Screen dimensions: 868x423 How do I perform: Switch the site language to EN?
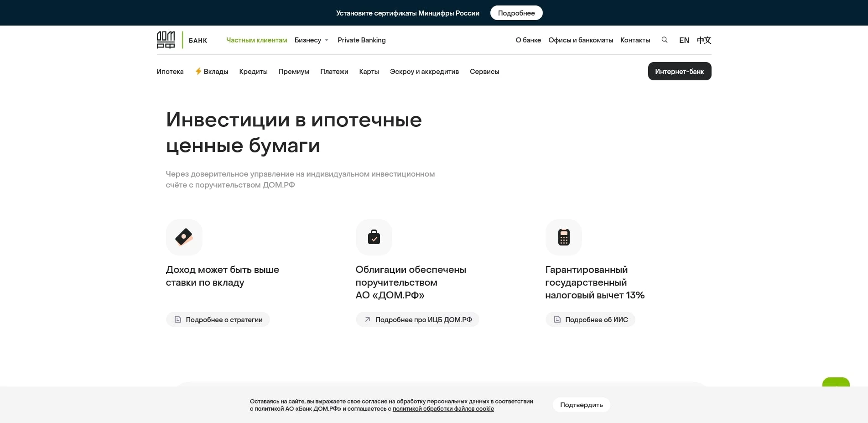tap(684, 40)
